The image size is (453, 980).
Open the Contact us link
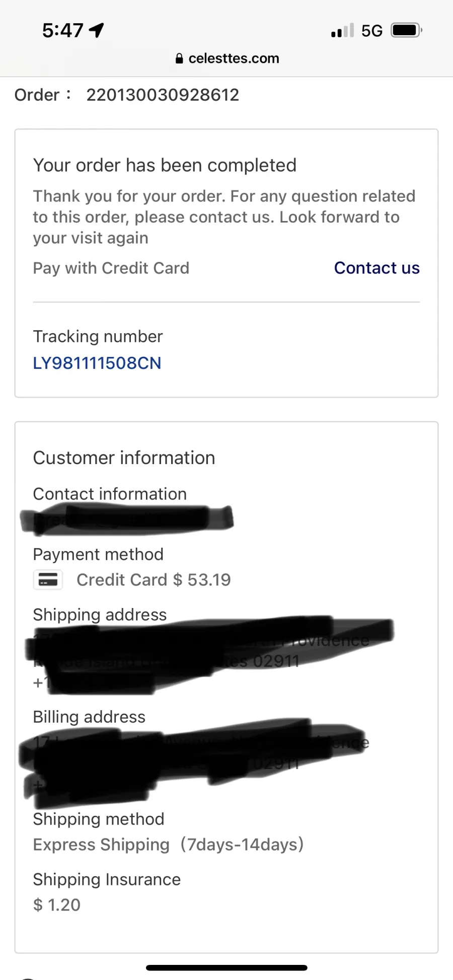377,268
